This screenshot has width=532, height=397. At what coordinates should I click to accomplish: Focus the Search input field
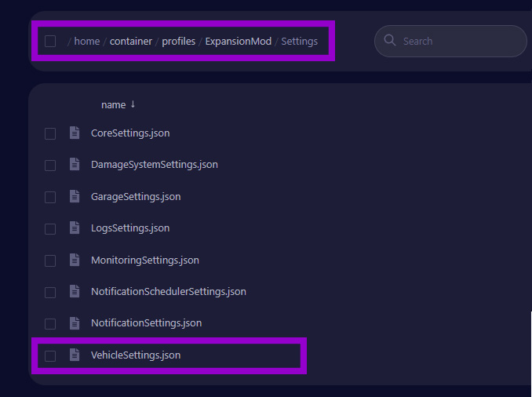pyautogui.click(x=459, y=42)
